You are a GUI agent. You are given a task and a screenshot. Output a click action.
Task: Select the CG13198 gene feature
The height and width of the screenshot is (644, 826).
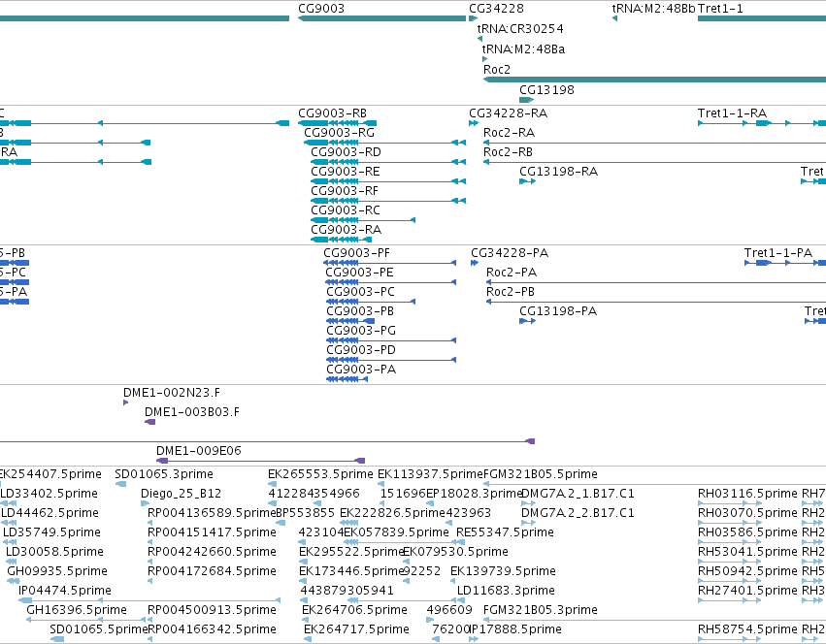(x=527, y=100)
